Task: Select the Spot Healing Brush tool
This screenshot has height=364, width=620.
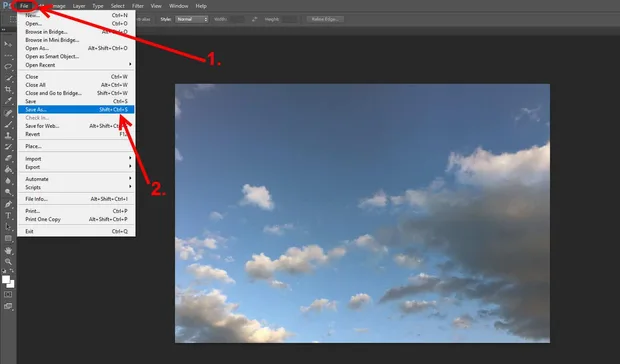Action: point(8,113)
